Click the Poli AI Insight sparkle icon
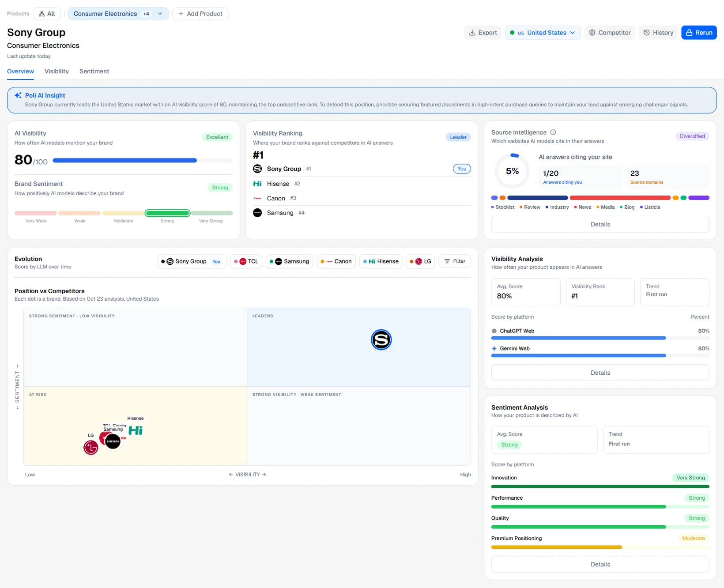 pos(18,95)
